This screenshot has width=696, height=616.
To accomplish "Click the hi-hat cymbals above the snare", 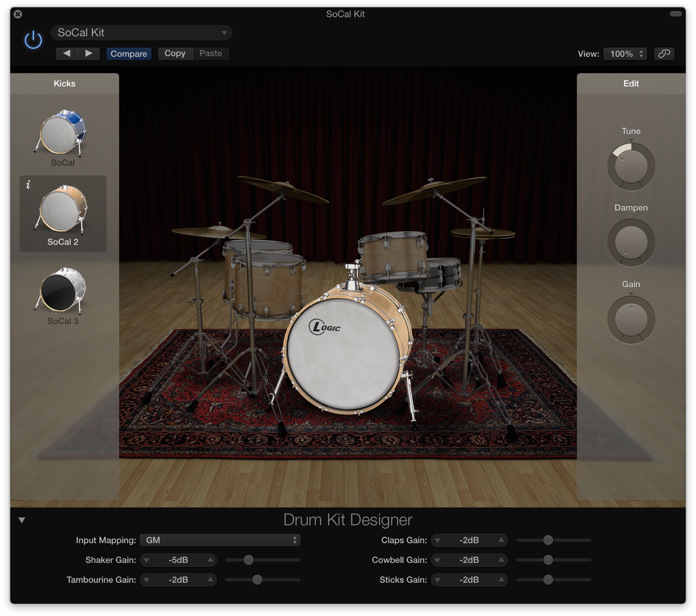I will click(x=482, y=233).
